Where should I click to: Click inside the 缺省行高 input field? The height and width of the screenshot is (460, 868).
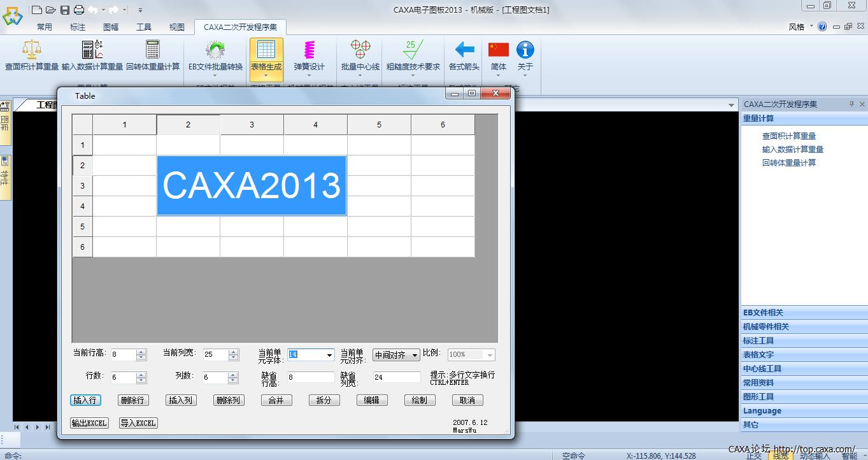point(310,377)
